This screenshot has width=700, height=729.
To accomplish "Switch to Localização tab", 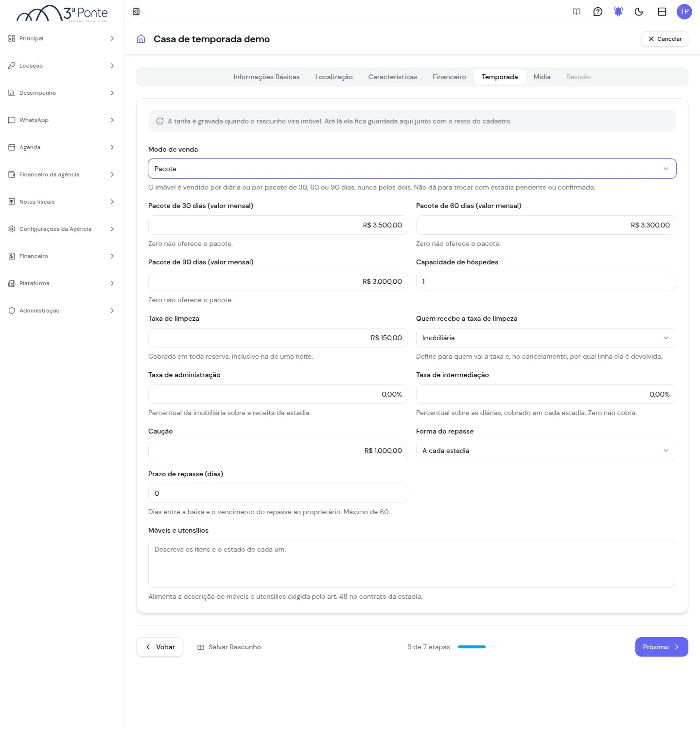I will 334,77.
